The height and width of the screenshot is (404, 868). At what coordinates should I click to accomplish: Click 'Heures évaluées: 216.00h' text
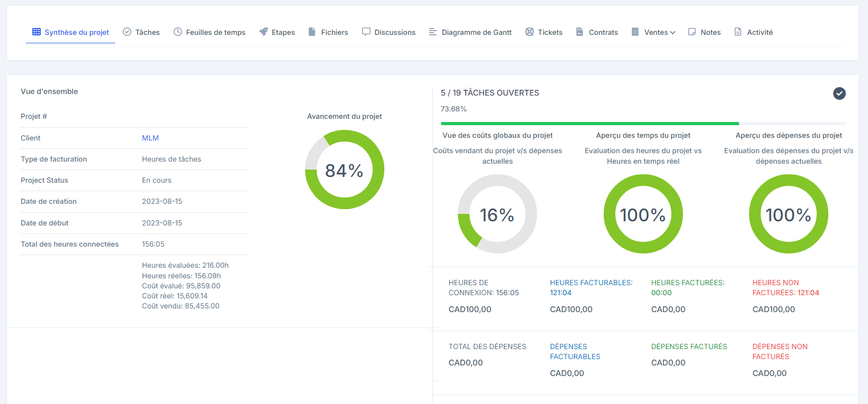185,265
